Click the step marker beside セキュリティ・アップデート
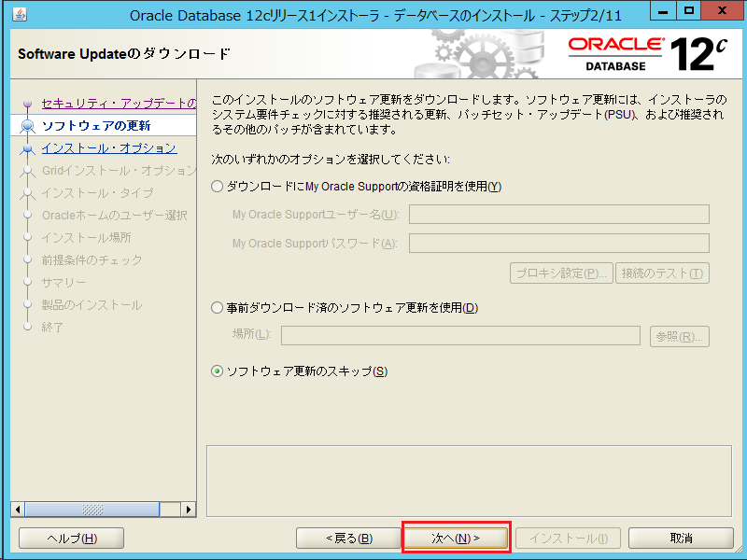The height and width of the screenshot is (560, 747). [28, 104]
